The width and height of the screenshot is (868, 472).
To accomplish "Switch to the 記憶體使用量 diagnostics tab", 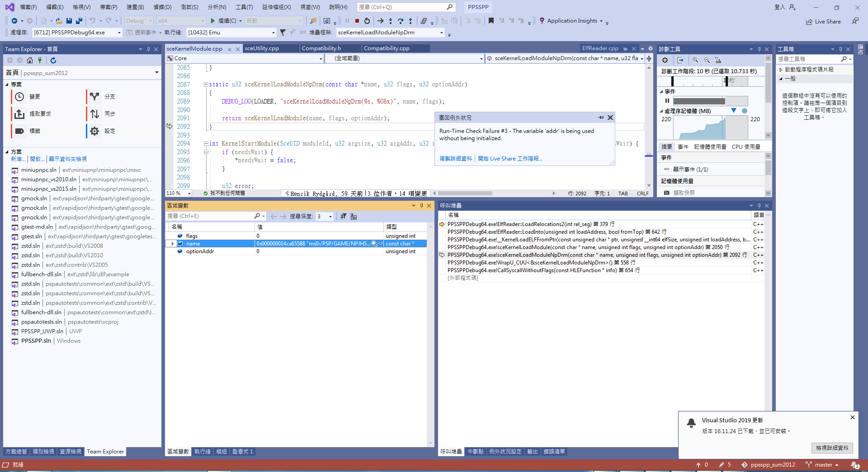I will (x=710, y=147).
